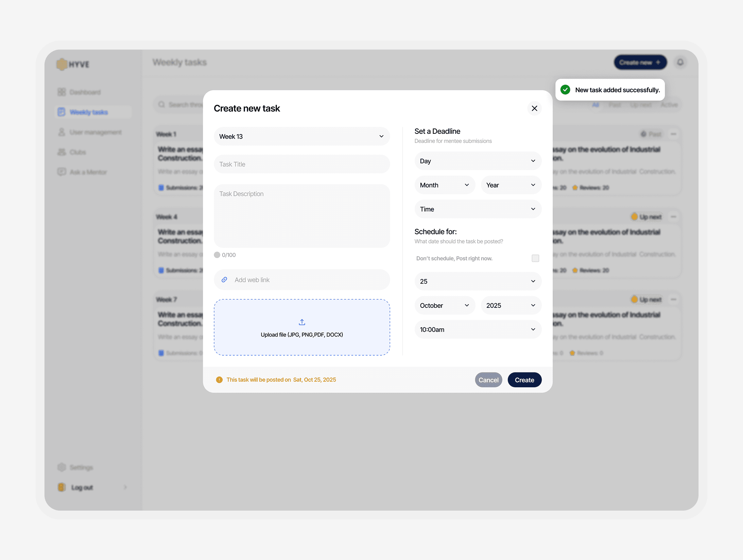Open Settings gear icon in sidebar
Viewport: 743px width, 560px height.
[61, 467]
